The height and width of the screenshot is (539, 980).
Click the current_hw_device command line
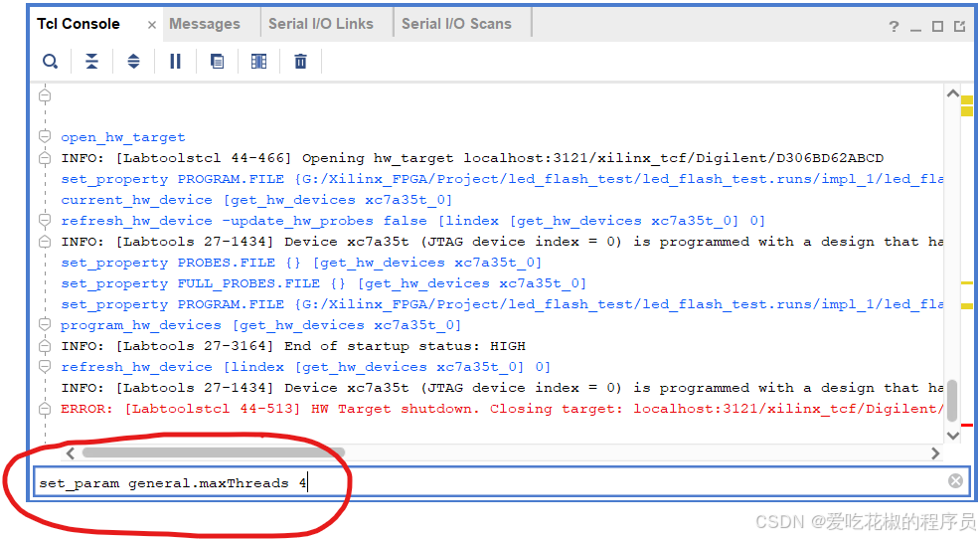coord(256,200)
